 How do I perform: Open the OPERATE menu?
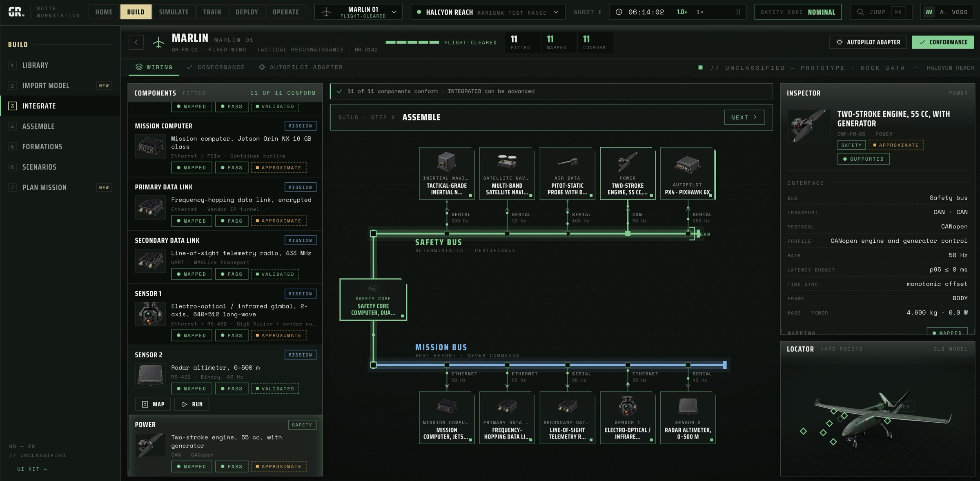coord(286,12)
